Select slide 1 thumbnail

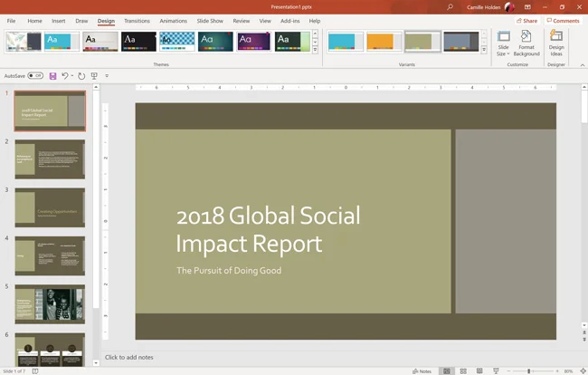coord(50,111)
